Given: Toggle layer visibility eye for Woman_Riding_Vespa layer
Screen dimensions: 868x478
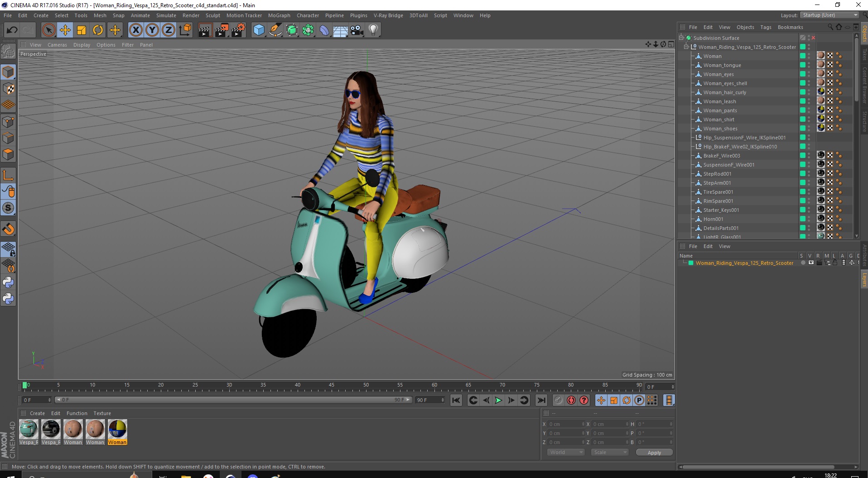Looking at the screenshot, I should [x=811, y=263].
